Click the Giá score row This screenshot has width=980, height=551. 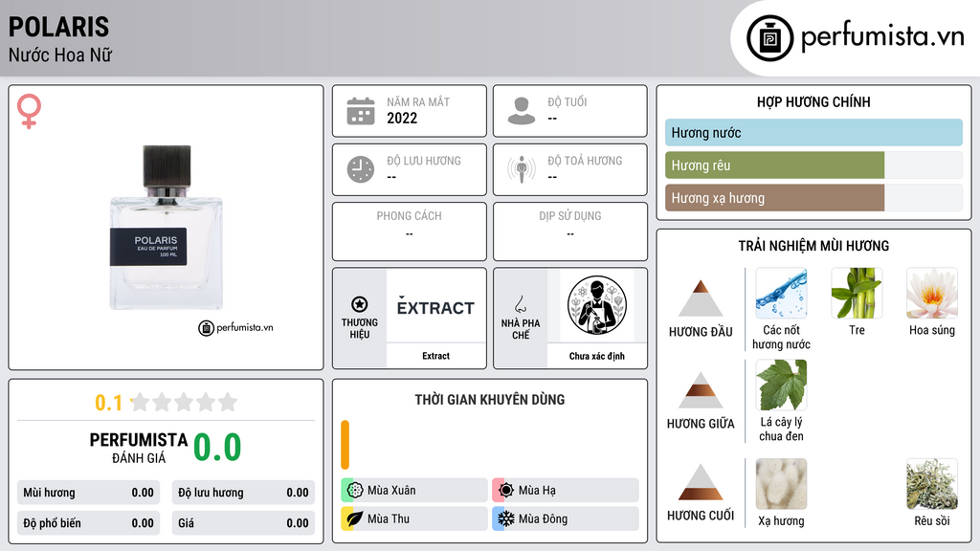point(243,523)
